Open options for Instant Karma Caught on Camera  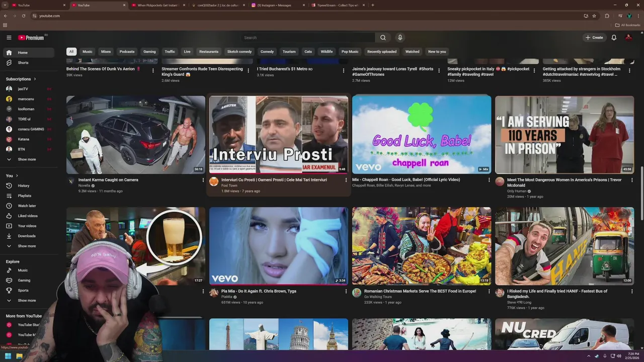click(x=203, y=180)
